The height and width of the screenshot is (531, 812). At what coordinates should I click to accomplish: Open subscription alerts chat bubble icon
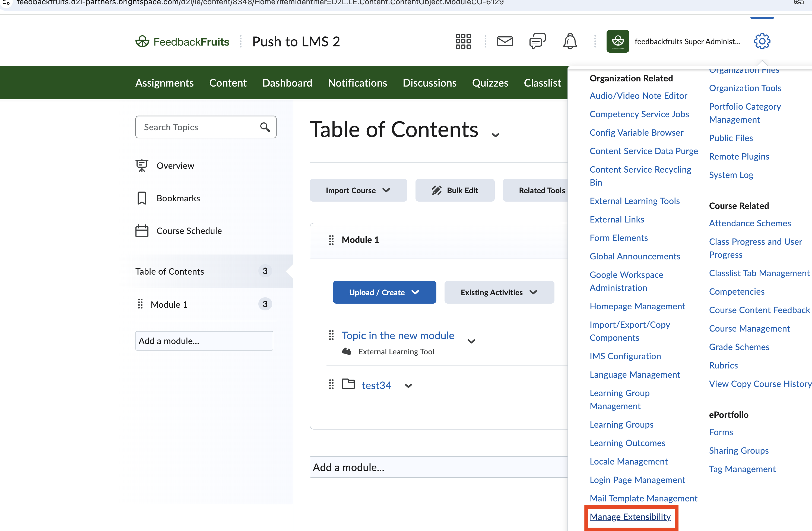click(537, 41)
